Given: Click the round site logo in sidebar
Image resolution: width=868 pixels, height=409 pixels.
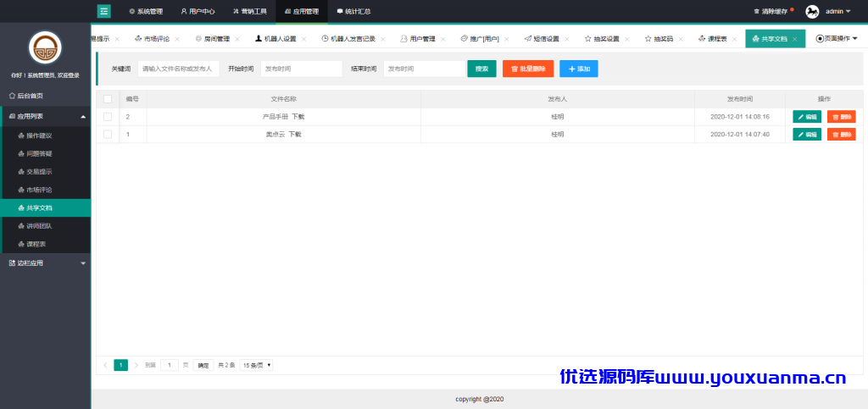Looking at the screenshot, I should click(x=46, y=48).
